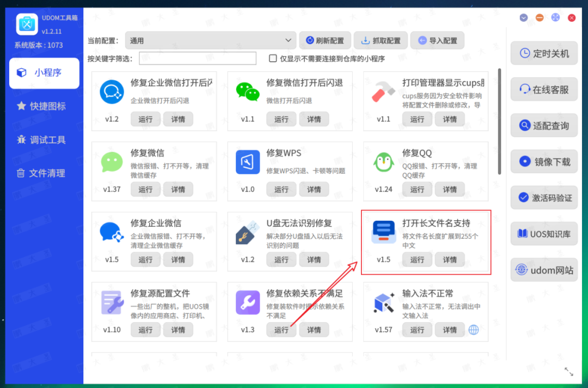Image resolution: width=588 pixels, height=388 pixels.
Task: Open 详情 for 修复企业微信 v1.5
Action: point(178,260)
